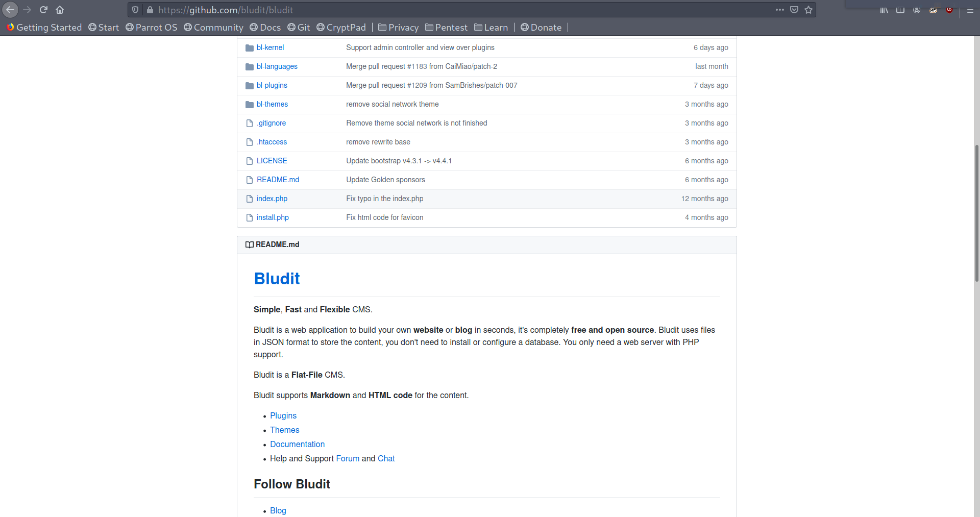Click the bl-languages folder icon
This screenshot has width=980, height=517.
point(250,67)
